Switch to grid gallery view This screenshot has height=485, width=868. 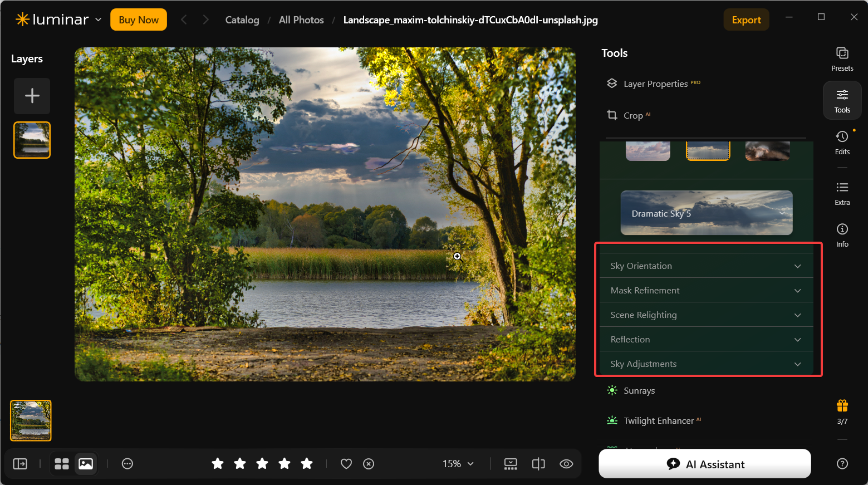62,464
